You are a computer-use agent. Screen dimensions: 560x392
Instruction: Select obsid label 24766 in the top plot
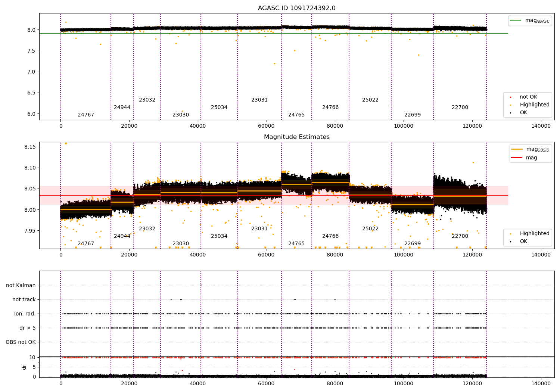pyautogui.click(x=330, y=108)
